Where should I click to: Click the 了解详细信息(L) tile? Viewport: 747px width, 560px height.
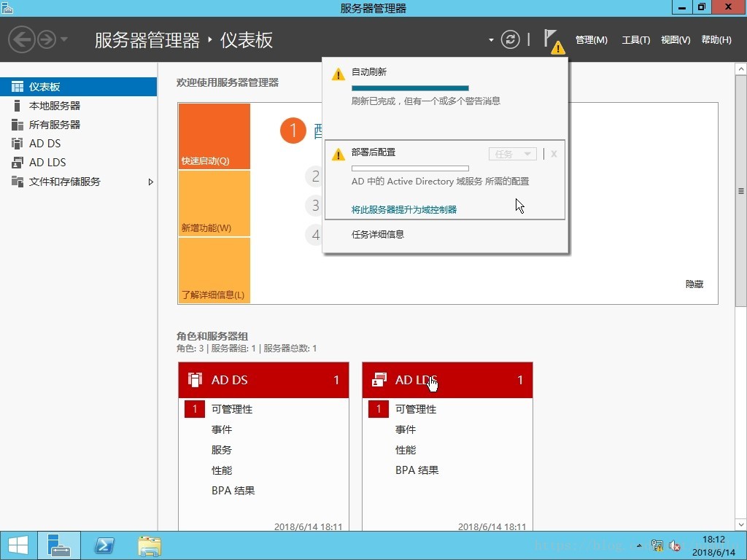click(214, 271)
